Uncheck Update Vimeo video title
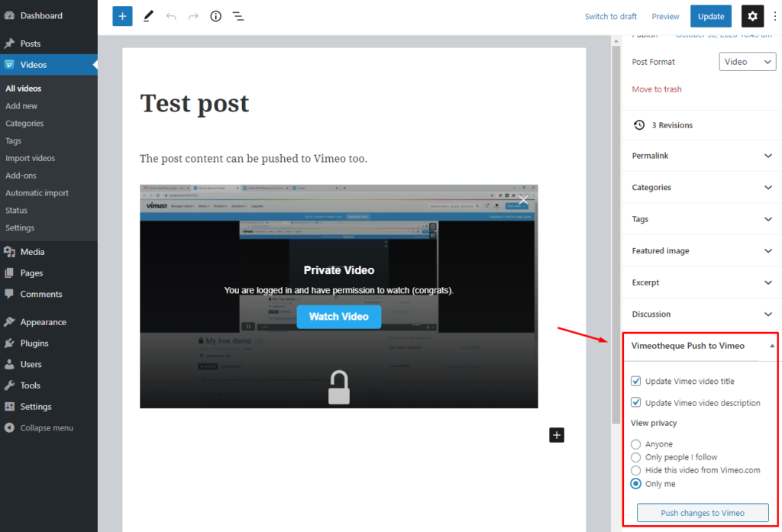Screen dimensions: 782x532 pos(636,381)
